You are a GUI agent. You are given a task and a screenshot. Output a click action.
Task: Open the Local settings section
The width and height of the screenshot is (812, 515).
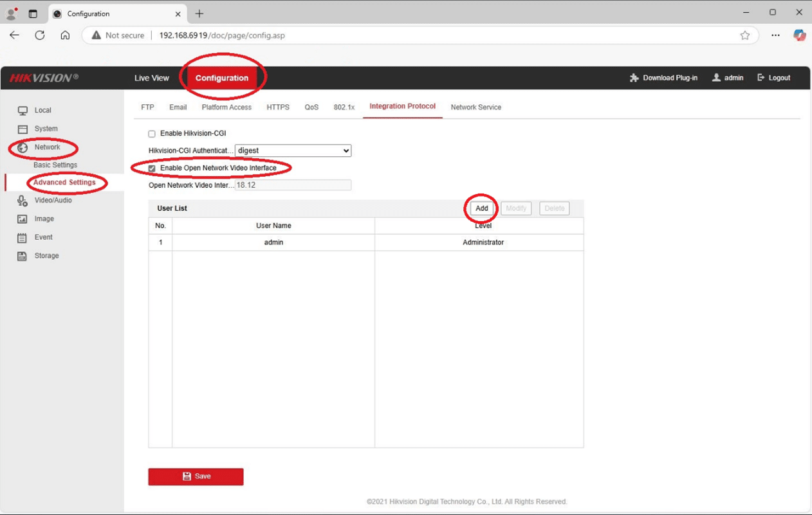[x=43, y=111]
